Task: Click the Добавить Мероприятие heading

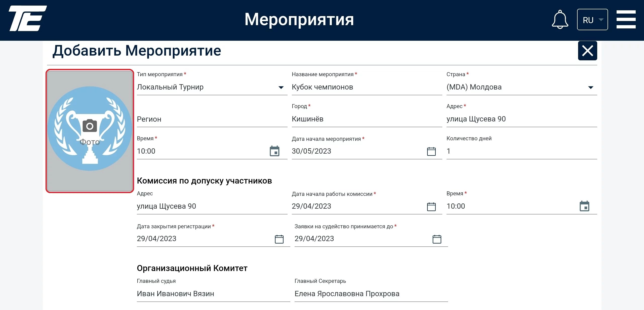Action: coord(137,51)
